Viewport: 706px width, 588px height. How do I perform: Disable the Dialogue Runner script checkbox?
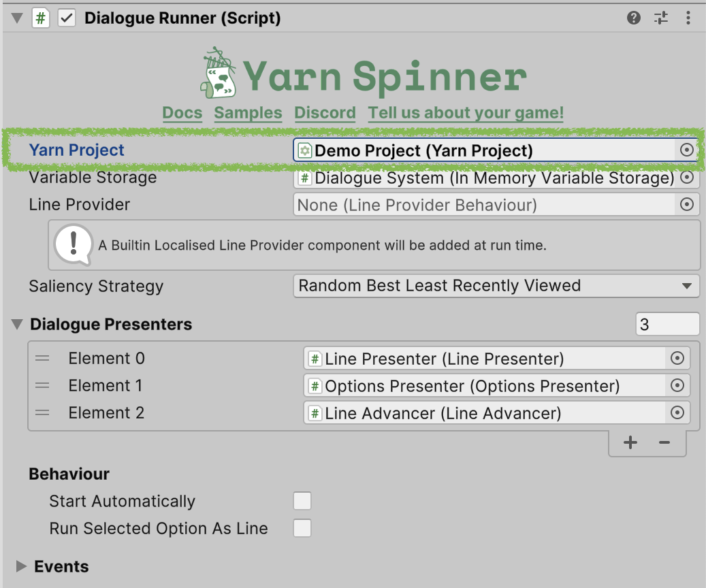[x=66, y=18]
